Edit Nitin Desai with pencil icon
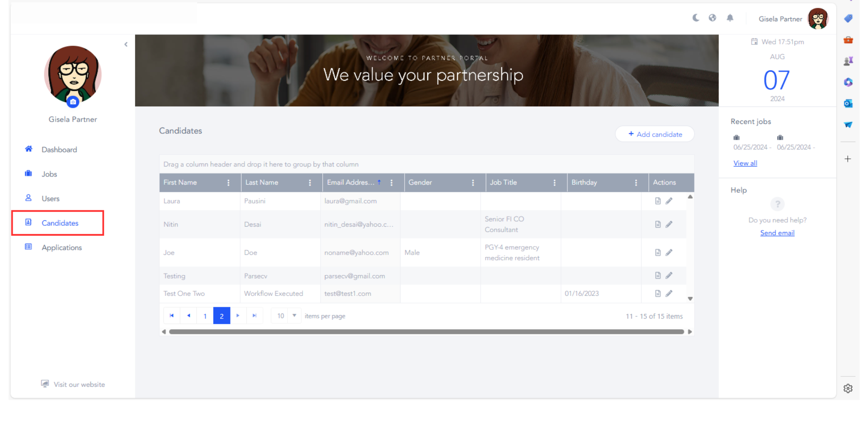This screenshot has height=442, width=868. (669, 224)
